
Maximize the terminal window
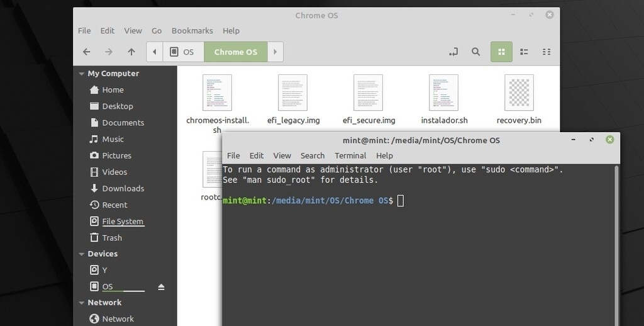(591, 140)
